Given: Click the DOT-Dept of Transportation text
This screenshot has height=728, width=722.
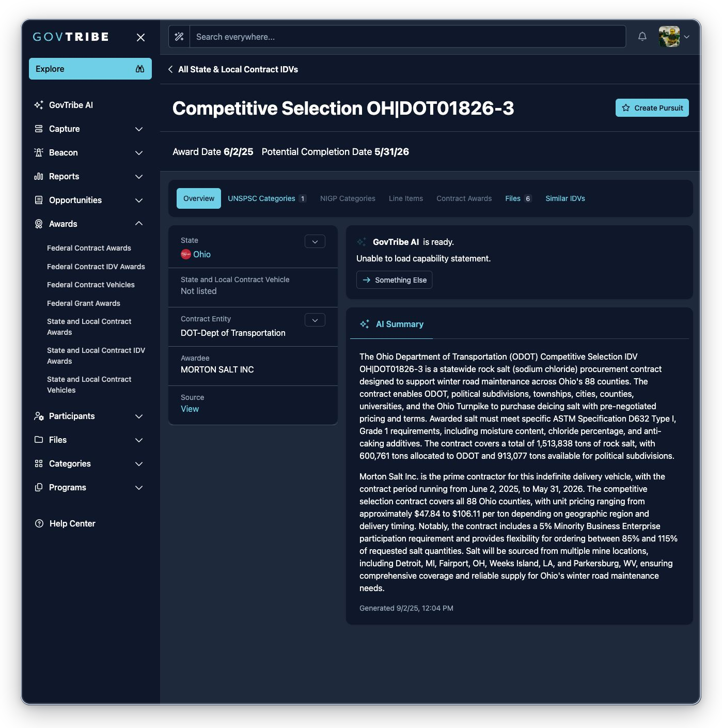Looking at the screenshot, I should click(x=233, y=333).
